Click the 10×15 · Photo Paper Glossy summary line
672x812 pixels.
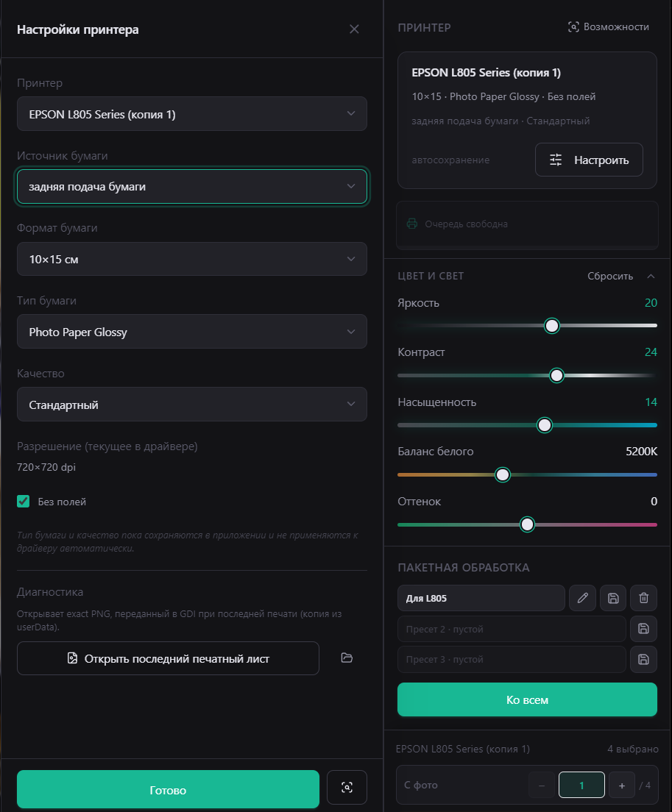[503, 97]
